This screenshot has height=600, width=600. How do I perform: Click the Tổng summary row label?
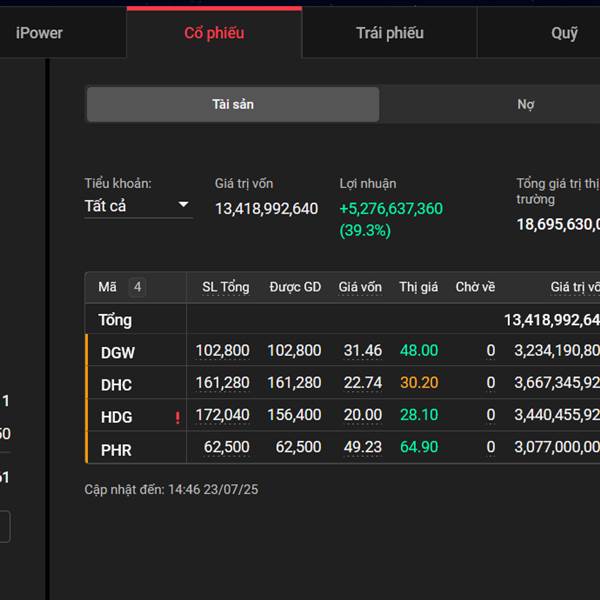point(115,320)
